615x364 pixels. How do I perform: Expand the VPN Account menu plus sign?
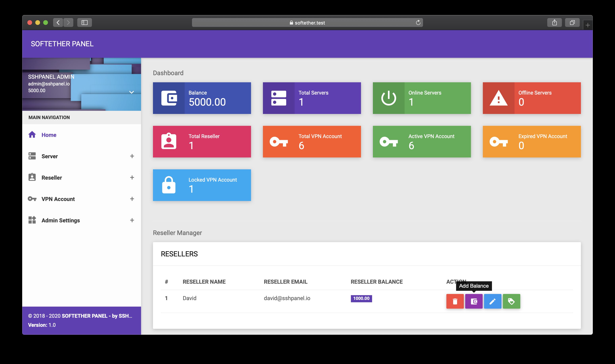132,199
